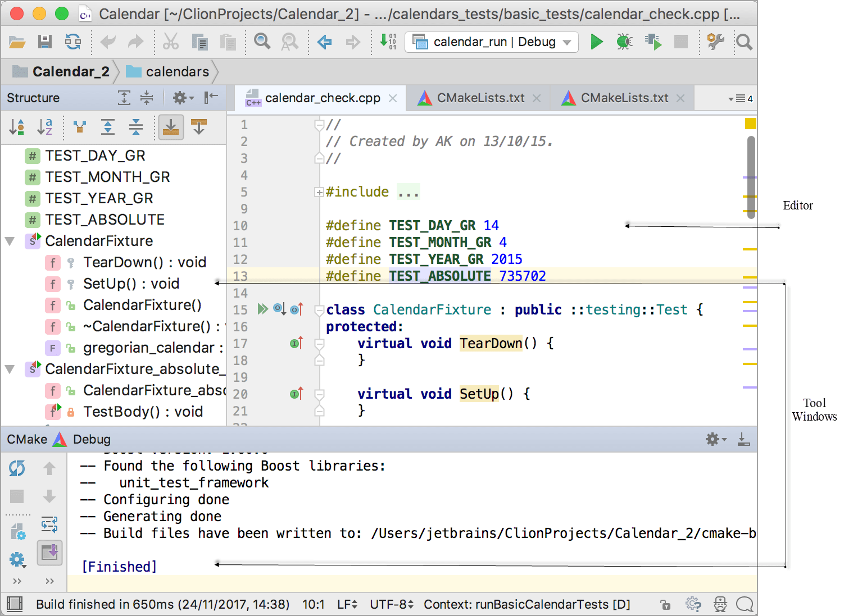Collapse all in Structure panel header
This screenshot has width=844, height=616.
(147, 98)
